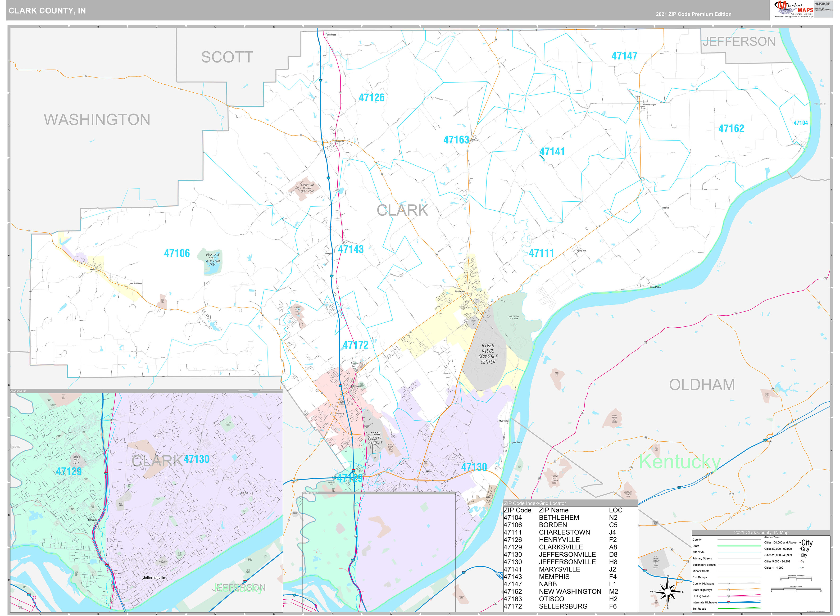
Task: Select the SELLERSBURG row in ZIP index
Action: click(570, 606)
